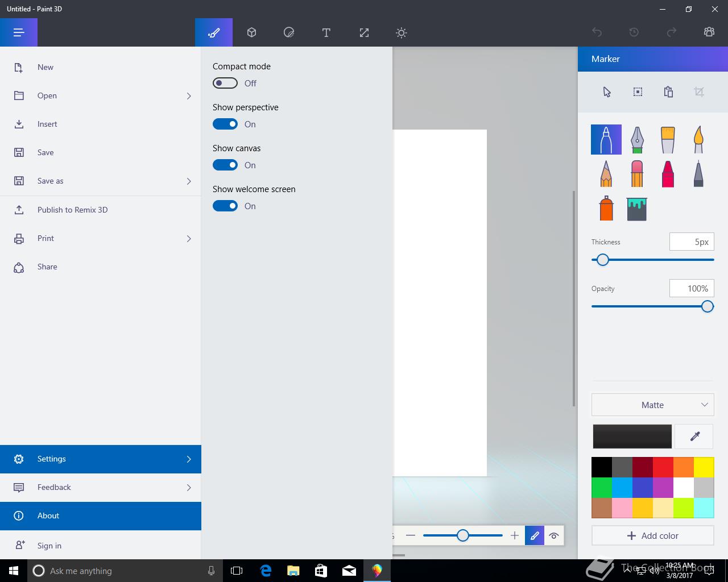
Task: Click the Art tools brush tab
Action: click(x=214, y=32)
